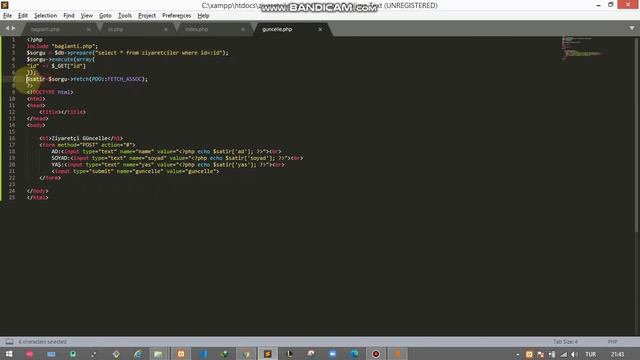Open Internet Explorer from the taskbar
640x360 pixels.
138,354
